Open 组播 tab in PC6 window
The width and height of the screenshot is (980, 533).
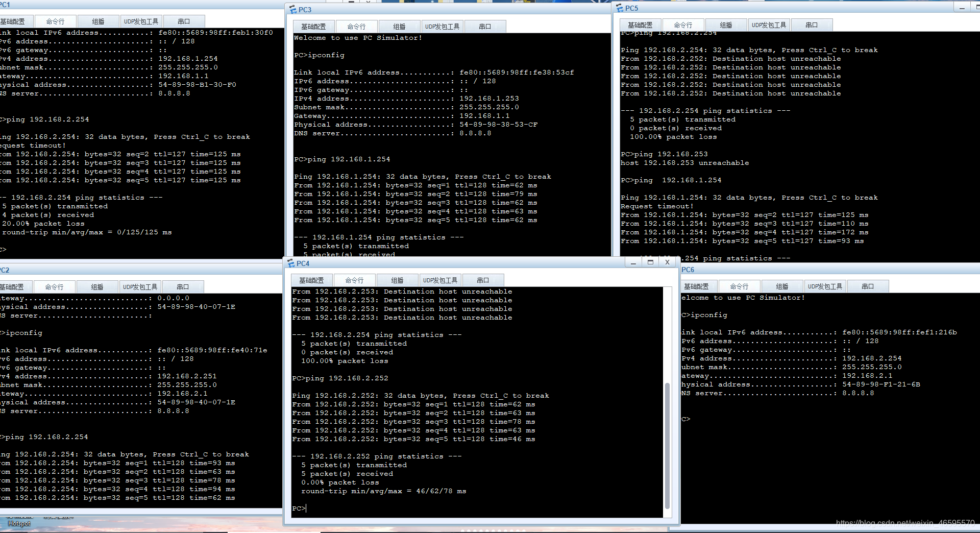point(782,286)
